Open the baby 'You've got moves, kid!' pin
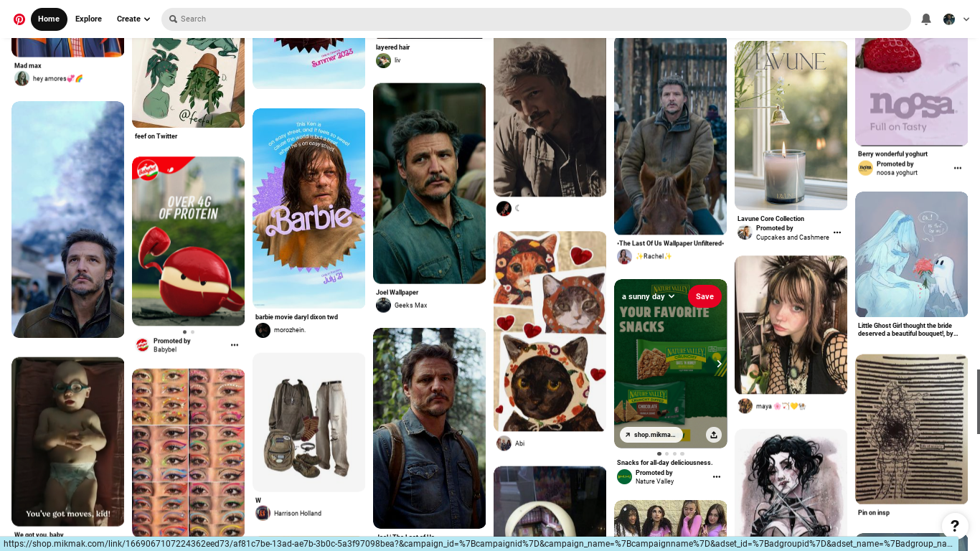This screenshot has width=980, height=551. point(67,442)
